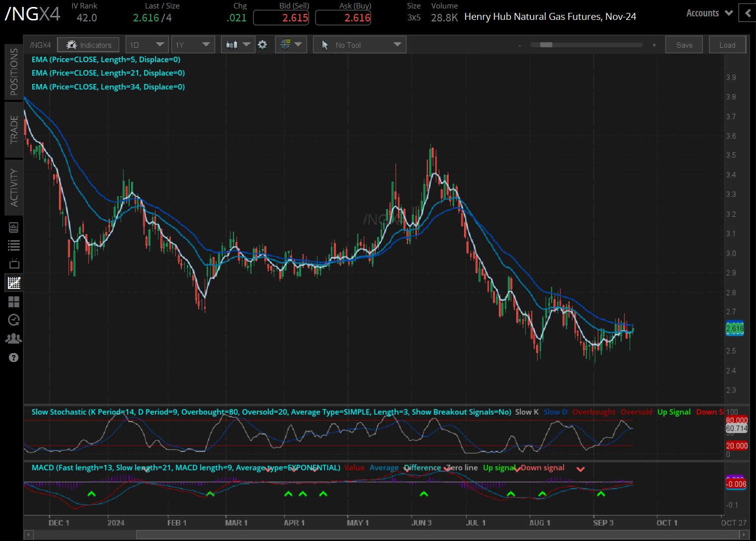Show MACD Up signal markers
This screenshot has height=541, width=756.
pyautogui.click(x=499, y=468)
